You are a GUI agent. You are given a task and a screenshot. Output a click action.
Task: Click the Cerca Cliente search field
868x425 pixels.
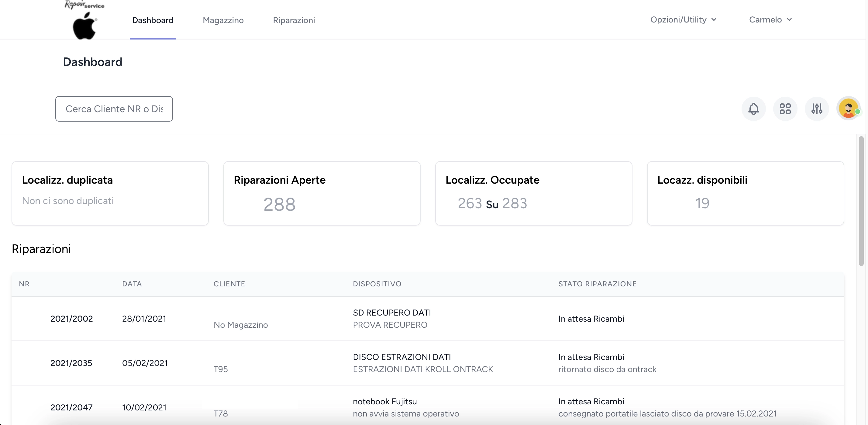[114, 109]
